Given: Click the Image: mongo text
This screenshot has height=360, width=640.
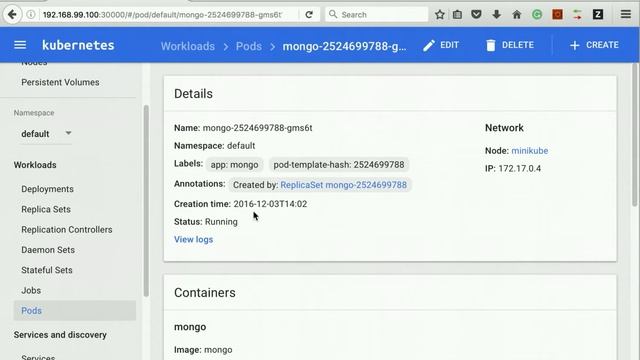Looking at the screenshot, I should [203, 350].
